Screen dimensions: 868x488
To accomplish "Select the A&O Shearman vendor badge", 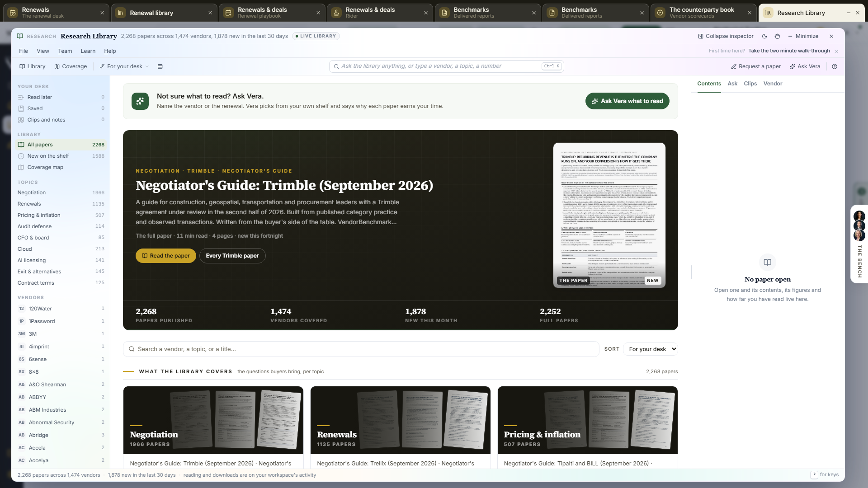I will click(x=22, y=385).
